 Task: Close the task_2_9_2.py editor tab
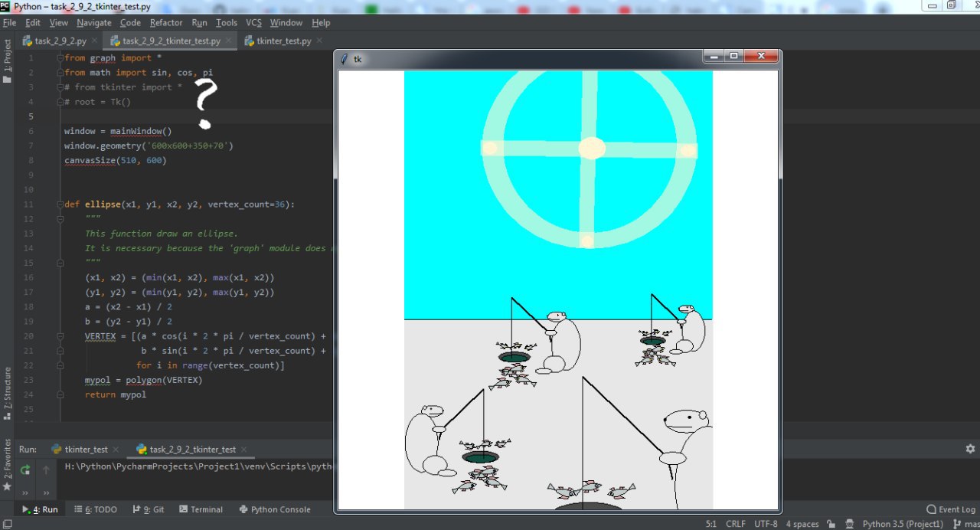pos(94,41)
